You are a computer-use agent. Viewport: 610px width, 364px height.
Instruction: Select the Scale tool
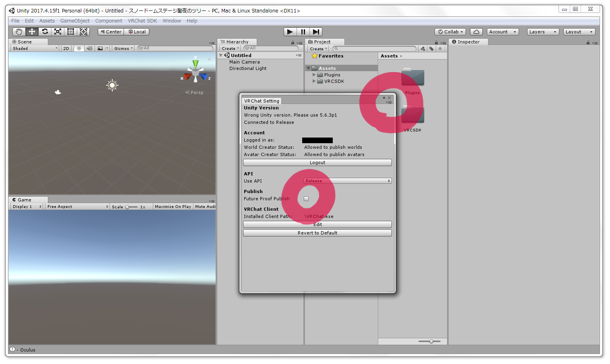tap(58, 32)
